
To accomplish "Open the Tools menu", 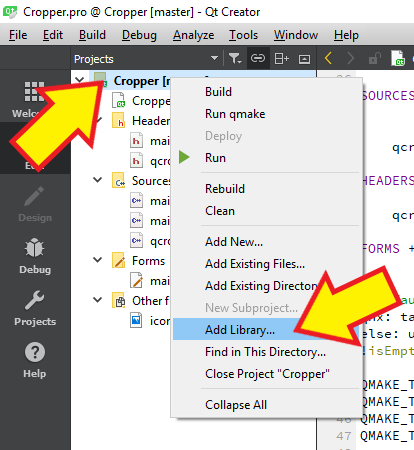I will [243, 35].
